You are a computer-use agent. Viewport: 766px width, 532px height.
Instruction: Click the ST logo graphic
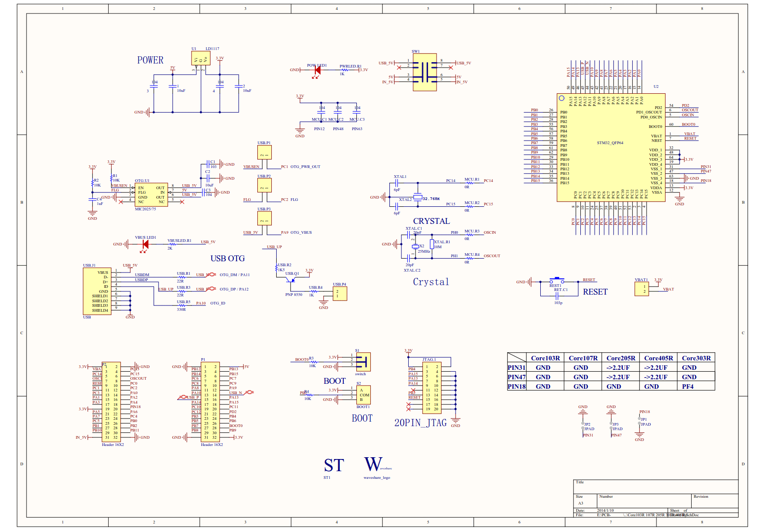334,465
